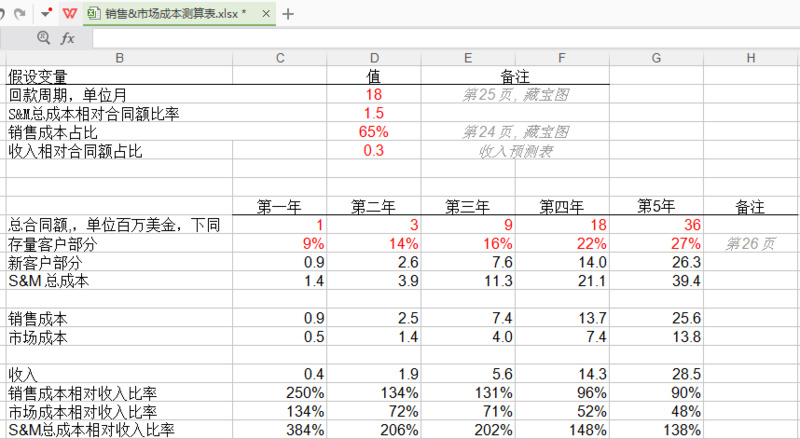Select the 销售成本 row label
800x439 pixels.
pyautogui.click(x=119, y=318)
